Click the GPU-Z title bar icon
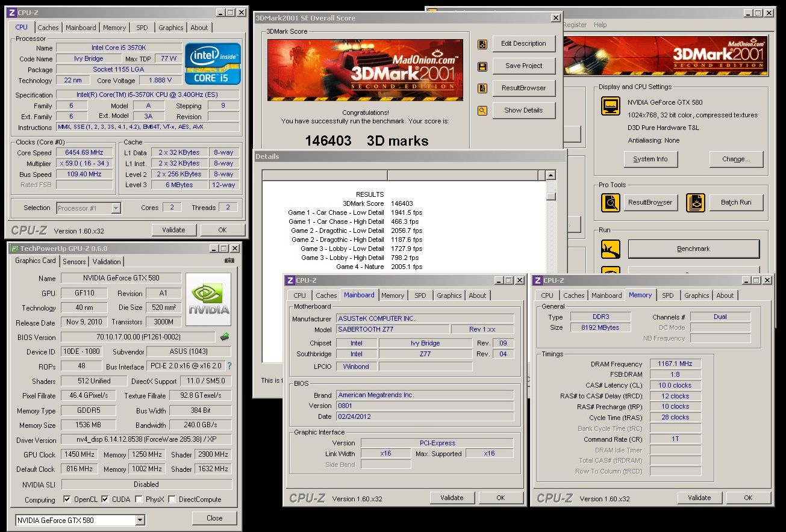Viewport: 786px width, 532px height. (x=14, y=248)
